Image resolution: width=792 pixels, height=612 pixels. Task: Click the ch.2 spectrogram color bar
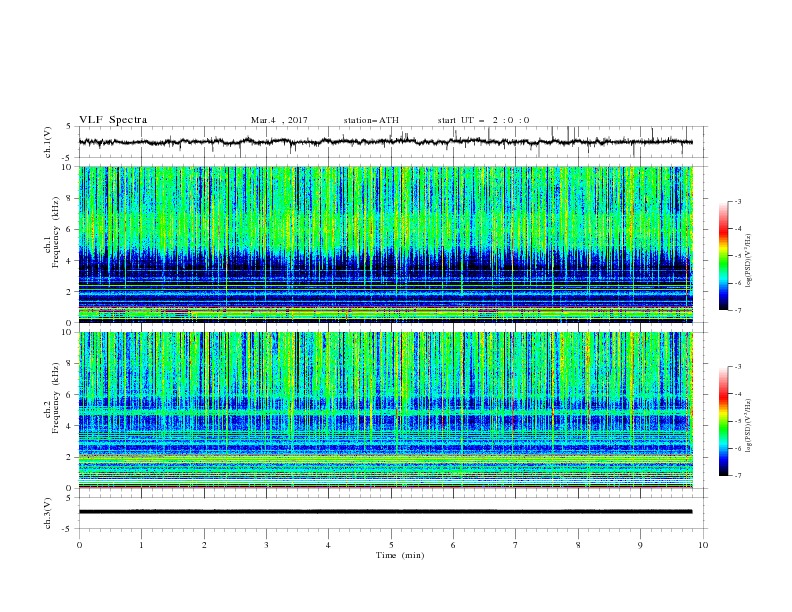tap(724, 421)
